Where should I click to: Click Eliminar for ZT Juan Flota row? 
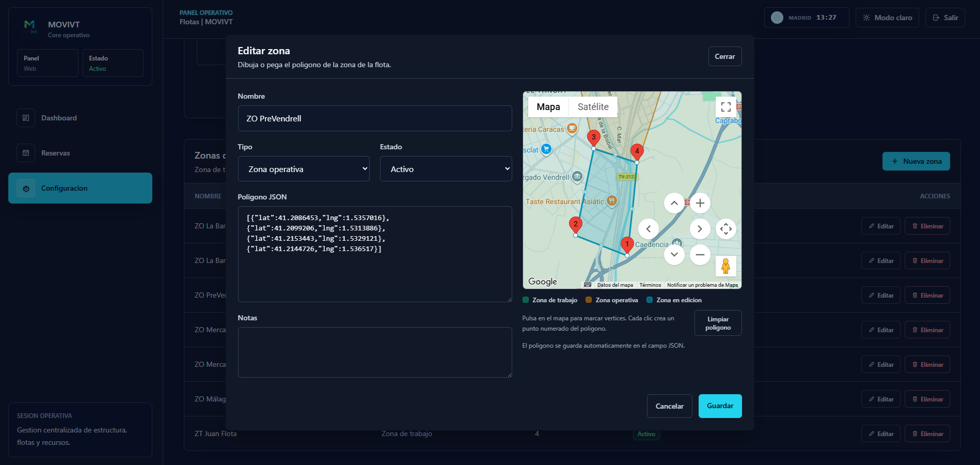[927, 434]
